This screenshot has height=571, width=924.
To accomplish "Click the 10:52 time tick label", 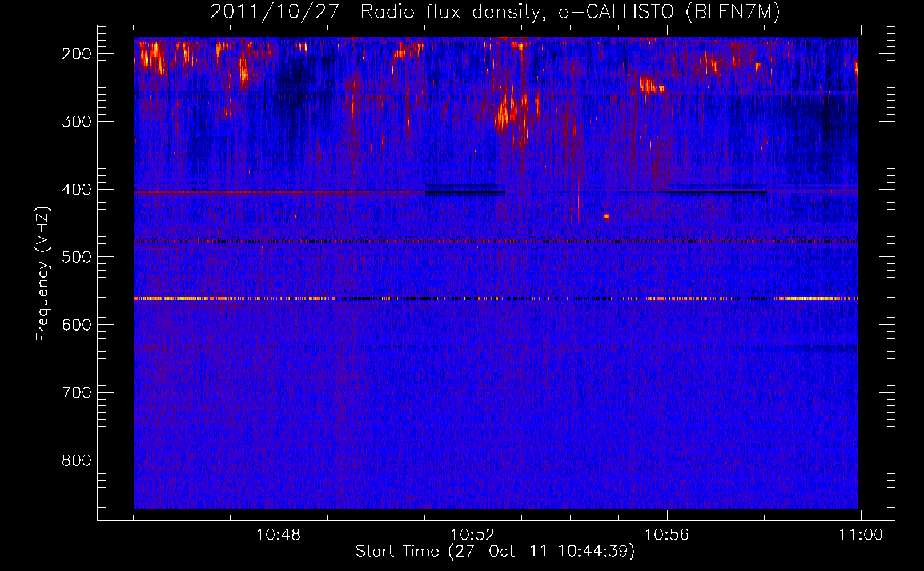I will pyautogui.click(x=473, y=535).
